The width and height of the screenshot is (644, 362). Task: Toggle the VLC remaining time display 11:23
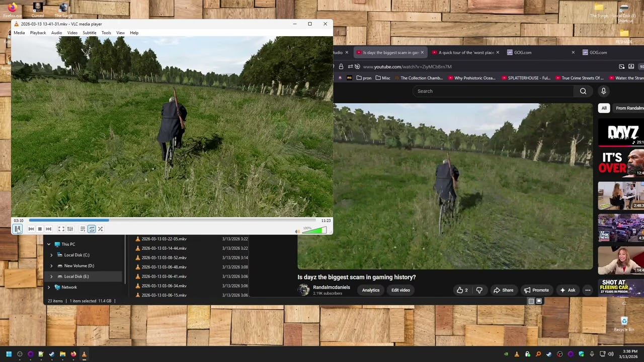tap(326, 220)
